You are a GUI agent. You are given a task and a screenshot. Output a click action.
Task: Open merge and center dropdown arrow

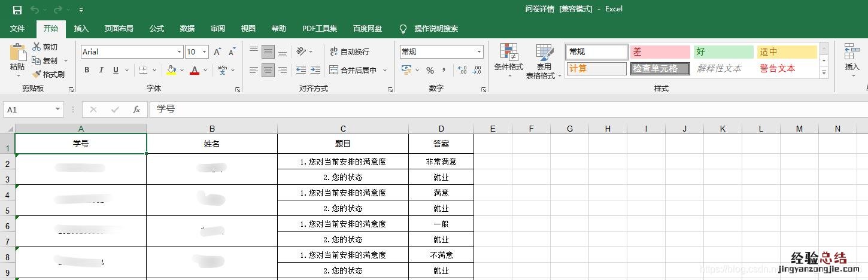(x=385, y=70)
